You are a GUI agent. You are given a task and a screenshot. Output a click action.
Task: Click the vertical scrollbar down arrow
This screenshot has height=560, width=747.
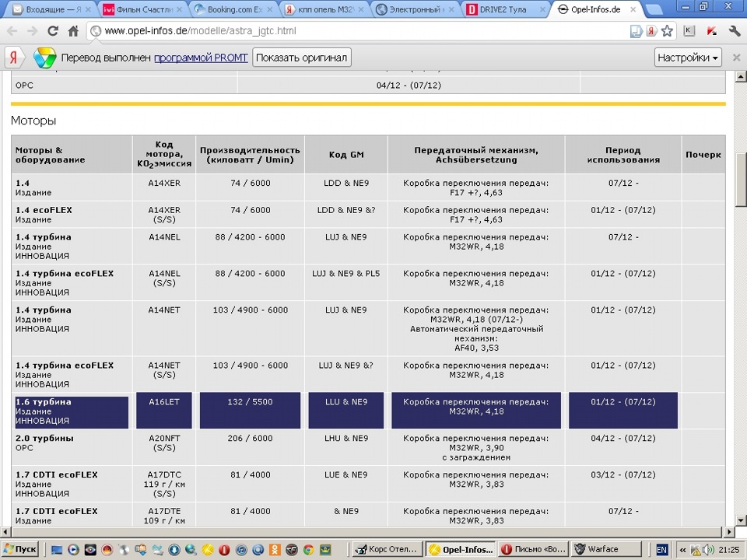coord(741,520)
